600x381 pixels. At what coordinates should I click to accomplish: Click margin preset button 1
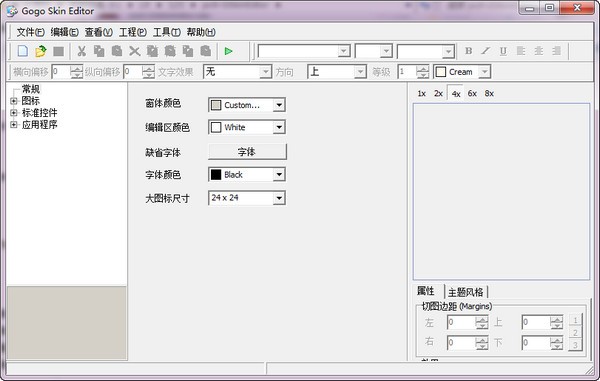pos(575,320)
